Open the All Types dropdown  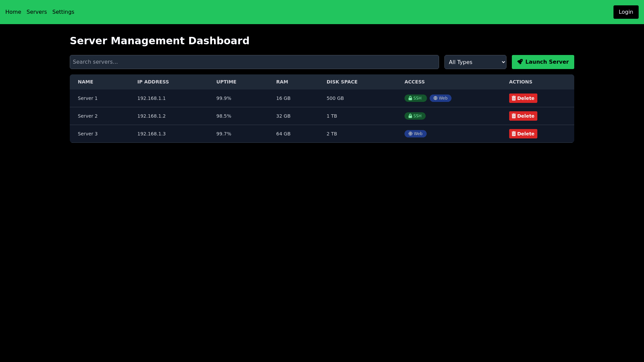coord(475,62)
